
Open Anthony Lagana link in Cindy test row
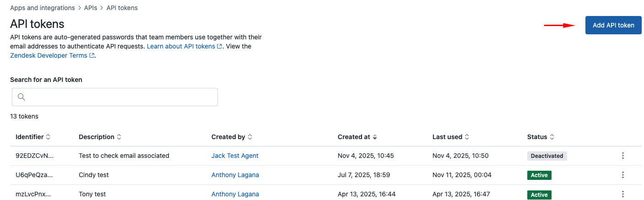(x=235, y=175)
